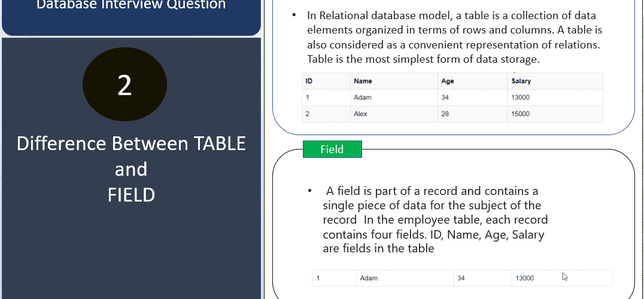The height and width of the screenshot is (299, 644).
Task: Select the Name column header in table
Action: click(x=394, y=81)
